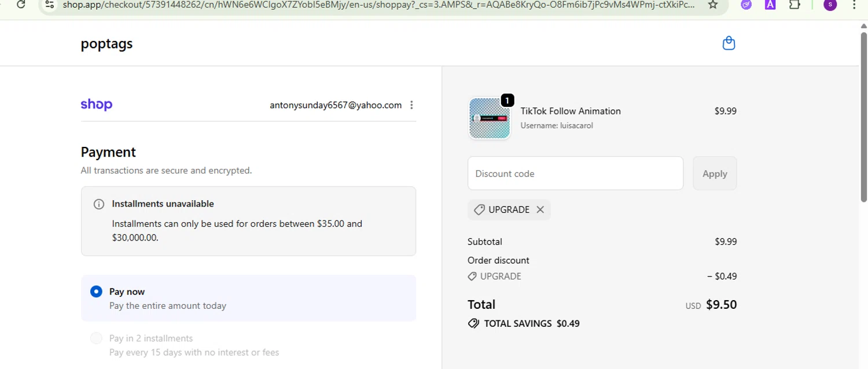Viewport: 868px width, 369px height.
Task: Select the Pay now radio button
Action: point(96,291)
